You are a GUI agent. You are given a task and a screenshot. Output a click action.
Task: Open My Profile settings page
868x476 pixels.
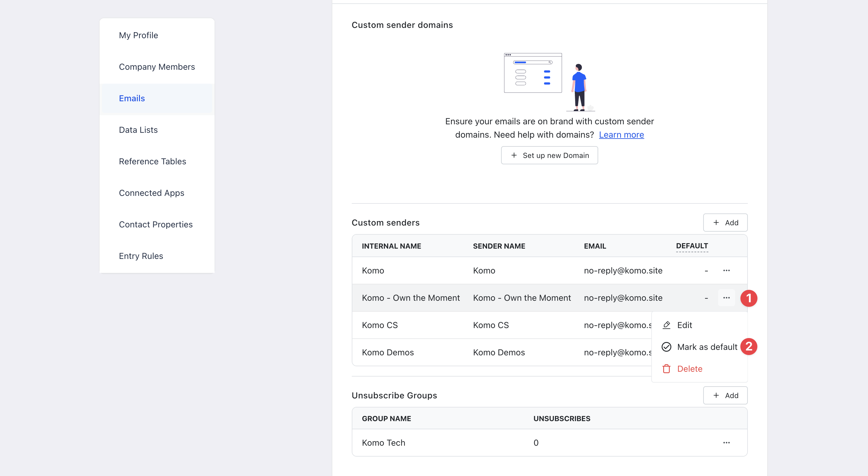coord(138,35)
